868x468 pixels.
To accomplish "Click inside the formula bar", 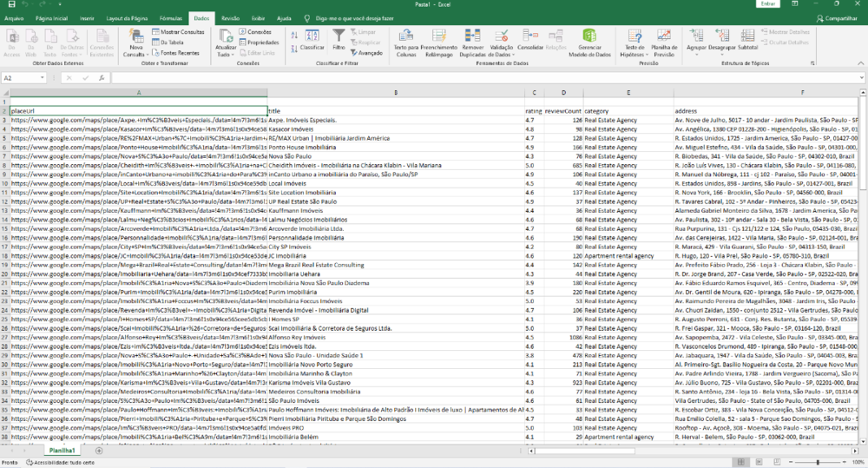I will pyautogui.click(x=484, y=78).
